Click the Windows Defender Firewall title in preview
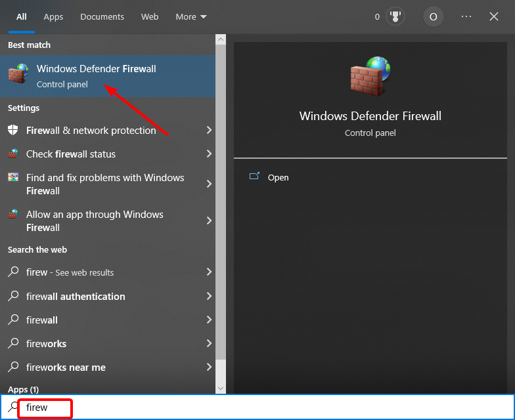Screen dimensions: 515x420 coord(370,115)
